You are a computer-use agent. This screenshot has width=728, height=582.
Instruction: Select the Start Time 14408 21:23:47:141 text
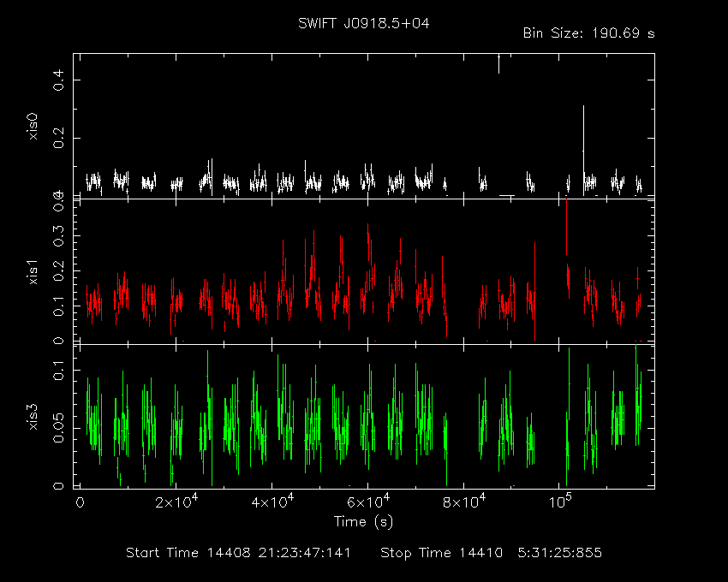(238, 553)
